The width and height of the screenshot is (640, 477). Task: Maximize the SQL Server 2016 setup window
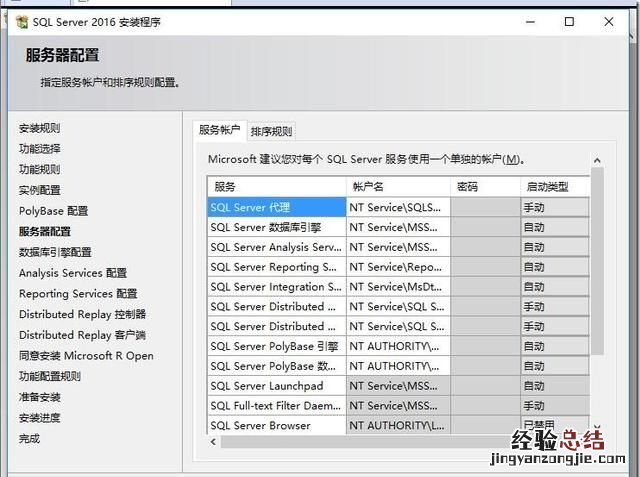point(569,22)
